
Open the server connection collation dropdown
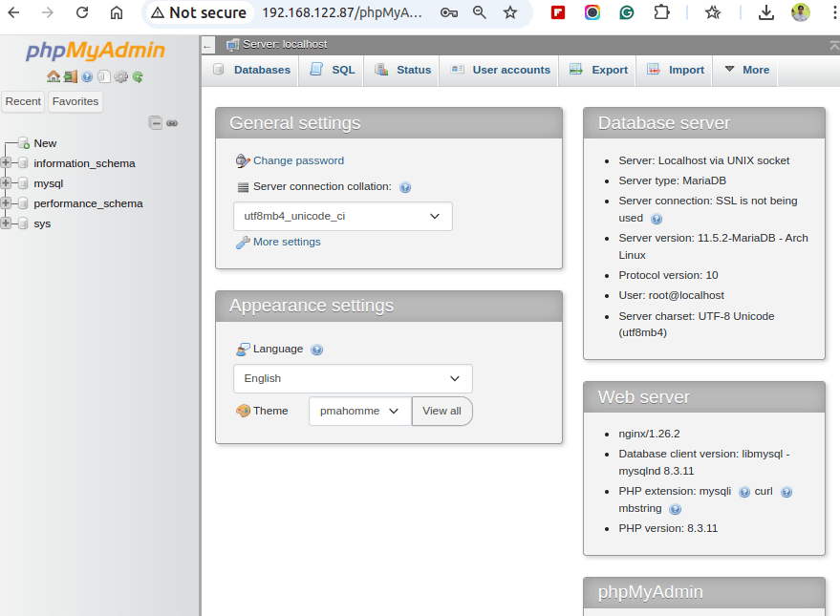343,216
